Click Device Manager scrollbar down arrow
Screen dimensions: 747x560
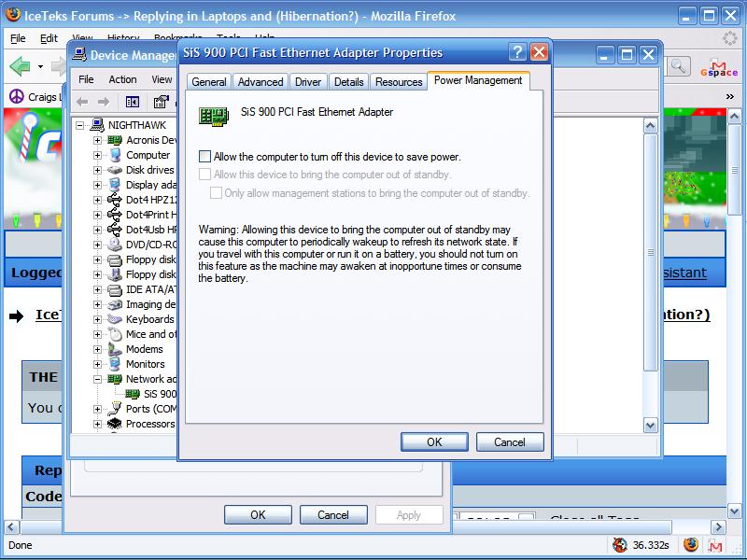pyautogui.click(x=650, y=425)
